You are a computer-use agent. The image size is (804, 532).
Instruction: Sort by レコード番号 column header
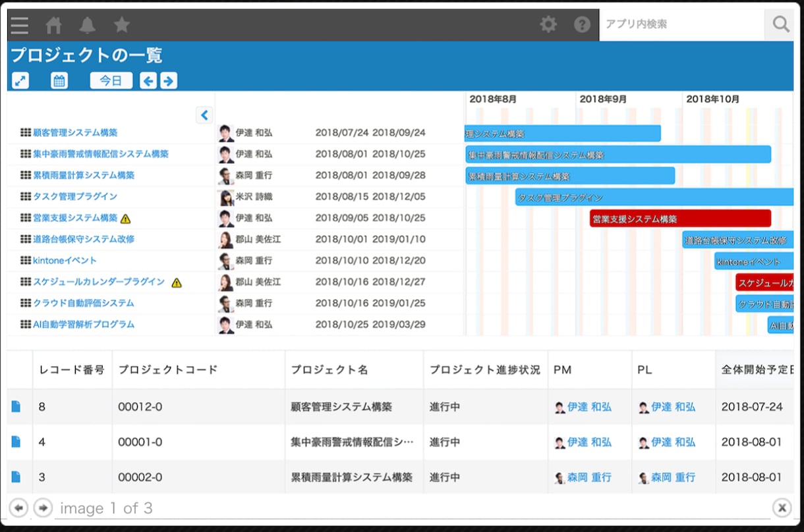point(72,369)
